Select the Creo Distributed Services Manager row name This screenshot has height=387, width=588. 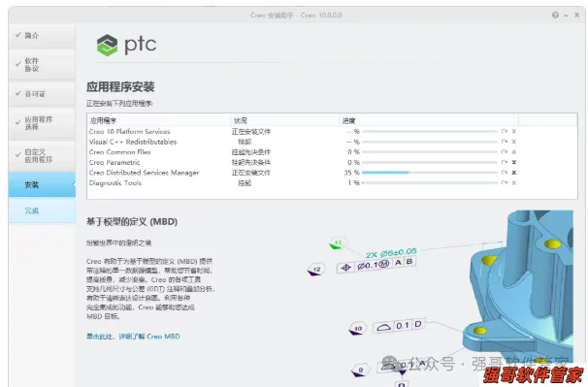[144, 173]
